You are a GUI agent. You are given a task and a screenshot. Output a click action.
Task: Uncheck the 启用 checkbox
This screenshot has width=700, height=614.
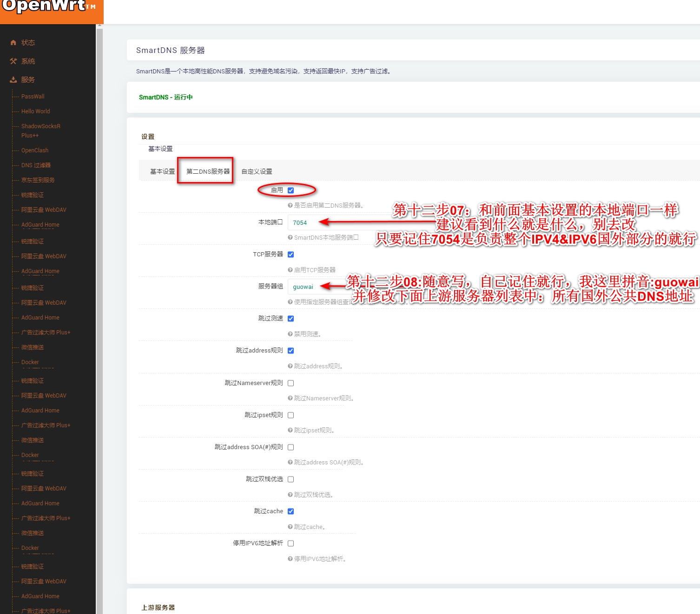pyautogui.click(x=291, y=190)
